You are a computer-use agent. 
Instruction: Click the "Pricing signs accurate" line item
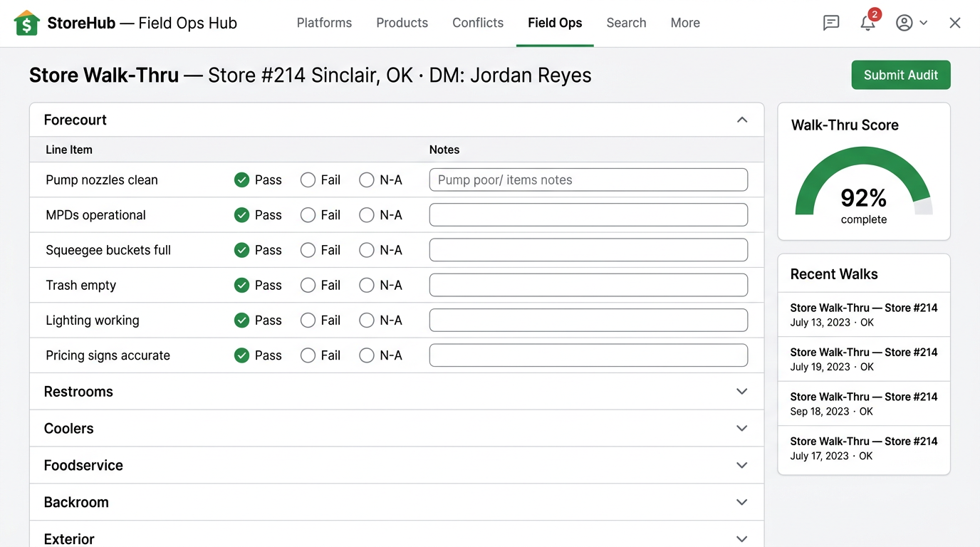(108, 355)
